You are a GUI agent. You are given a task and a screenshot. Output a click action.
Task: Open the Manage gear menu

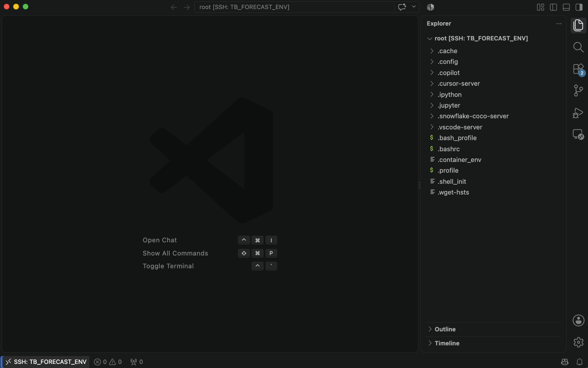coord(578,342)
